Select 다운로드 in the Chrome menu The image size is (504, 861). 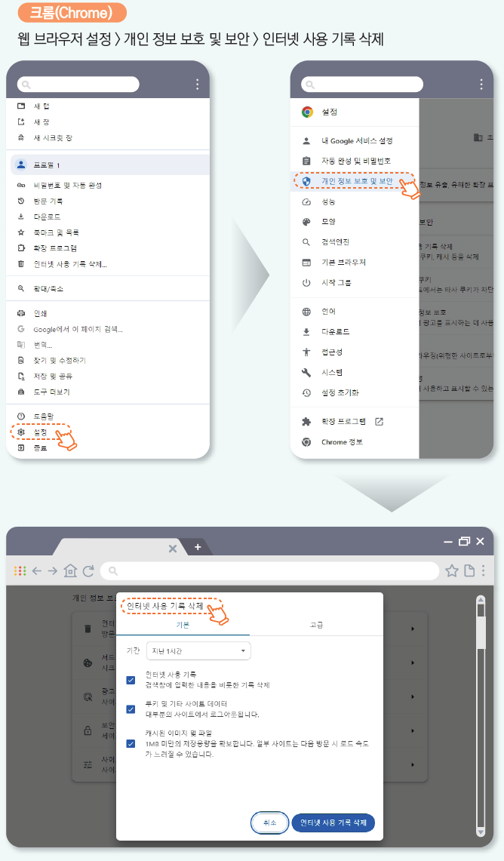[48, 217]
